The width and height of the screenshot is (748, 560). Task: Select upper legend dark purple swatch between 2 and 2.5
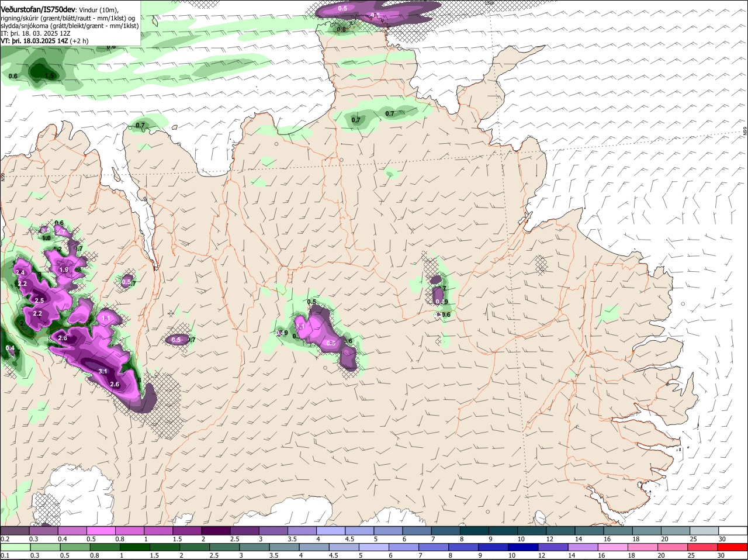pos(215,530)
